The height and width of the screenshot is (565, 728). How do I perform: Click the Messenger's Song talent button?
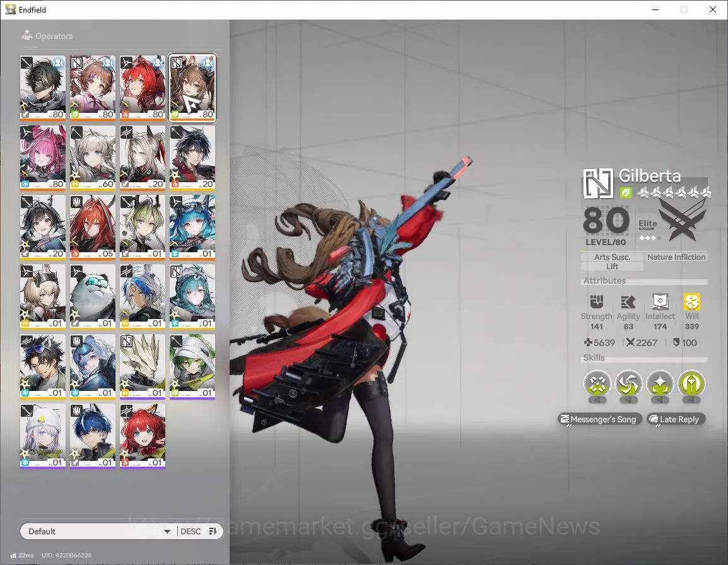pyautogui.click(x=599, y=419)
